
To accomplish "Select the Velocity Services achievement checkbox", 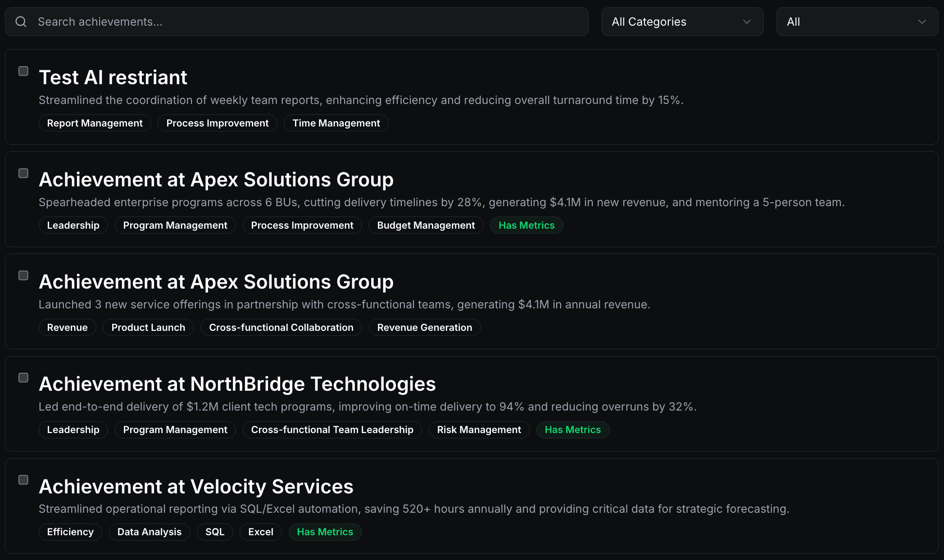I will coord(23,480).
